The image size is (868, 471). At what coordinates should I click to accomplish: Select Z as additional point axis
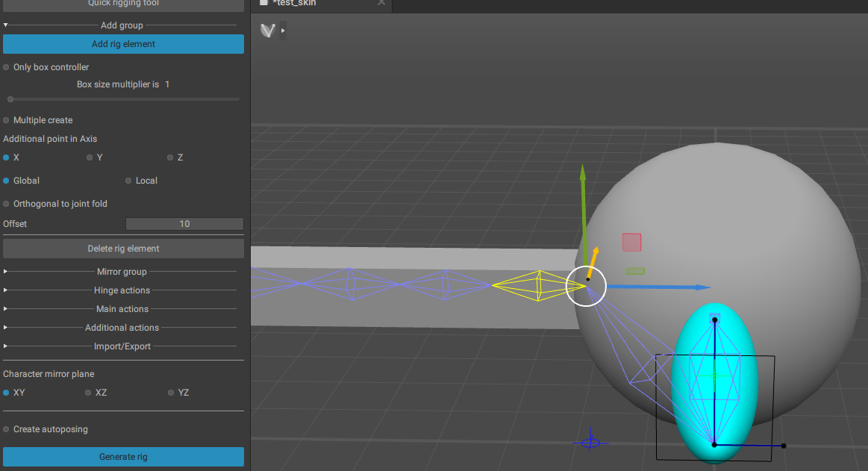(170, 157)
